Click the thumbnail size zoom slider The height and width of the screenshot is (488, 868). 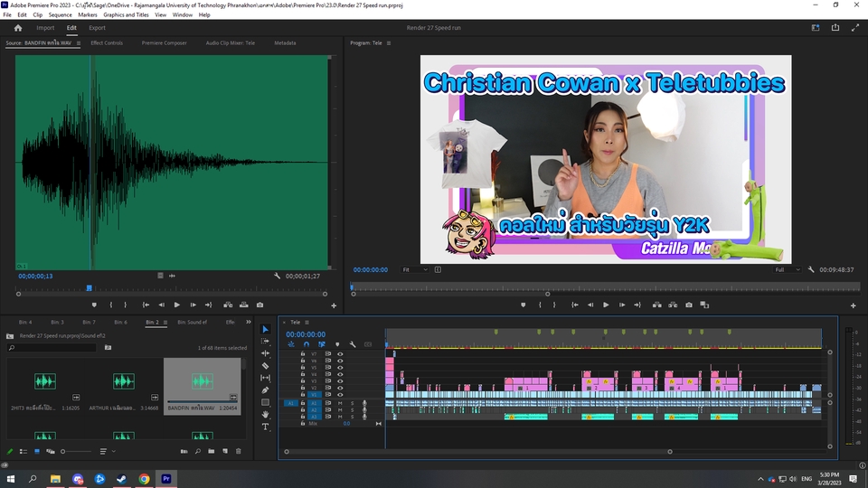pos(76,452)
